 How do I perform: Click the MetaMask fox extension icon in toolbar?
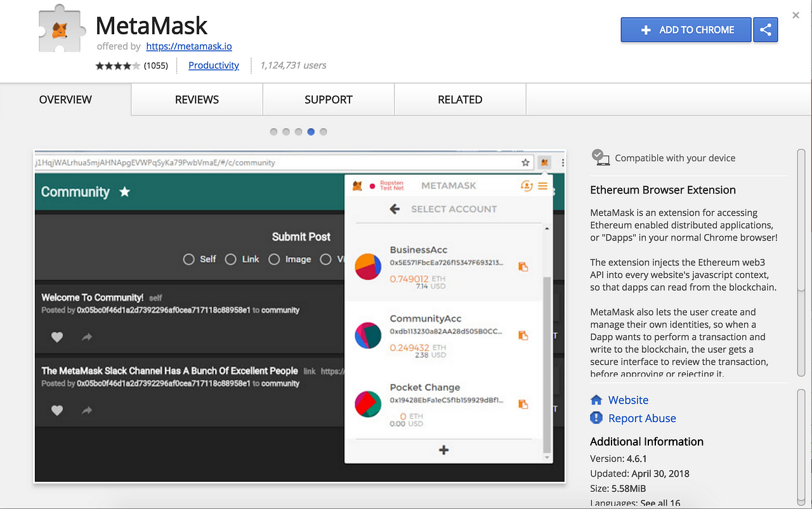pos(544,162)
